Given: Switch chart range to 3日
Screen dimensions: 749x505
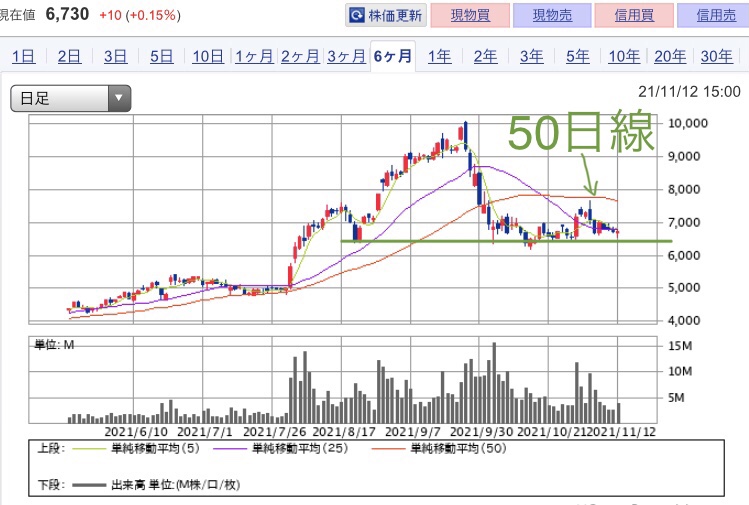Looking at the screenshot, I should click(x=116, y=56).
